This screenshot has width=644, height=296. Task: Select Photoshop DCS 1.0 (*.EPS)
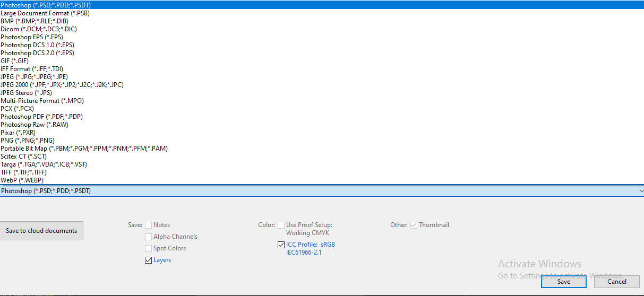tap(322, 45)
